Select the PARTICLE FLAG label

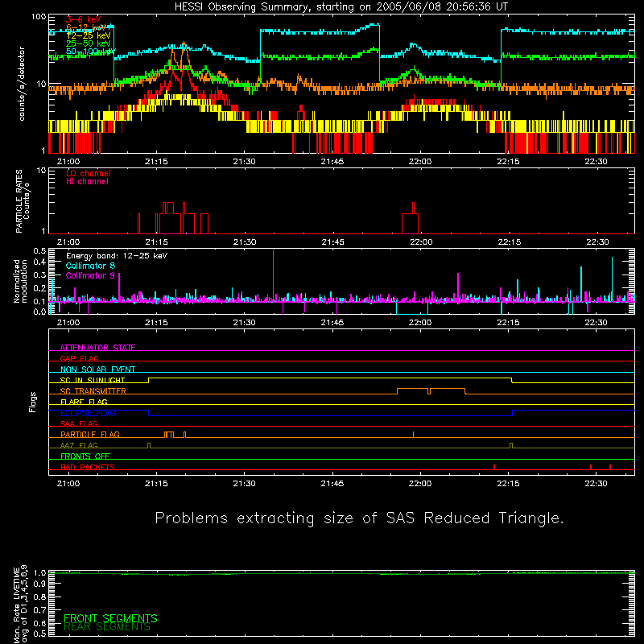click(90, 434)
